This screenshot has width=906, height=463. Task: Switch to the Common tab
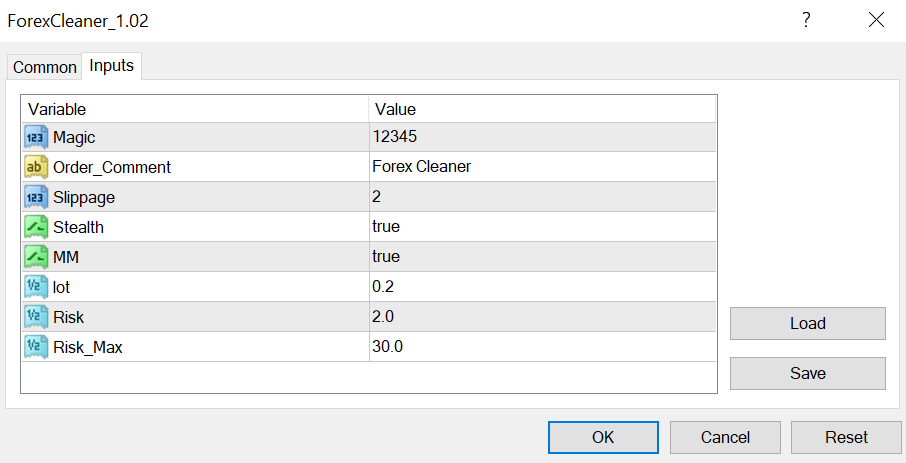[44, 67]
